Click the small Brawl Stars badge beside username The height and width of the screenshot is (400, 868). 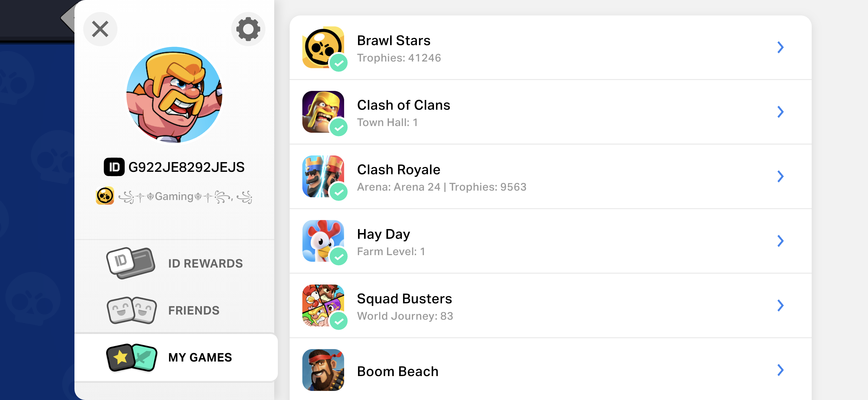coord(105,196)
